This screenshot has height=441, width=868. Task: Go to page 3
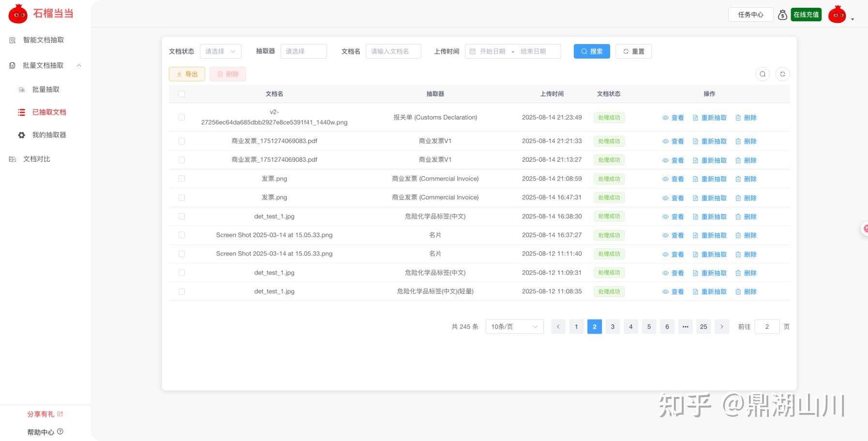[613, 327]
